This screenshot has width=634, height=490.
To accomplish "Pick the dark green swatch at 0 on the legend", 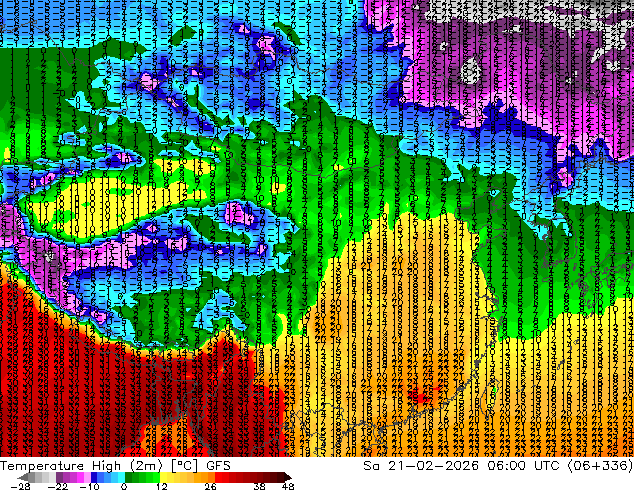I will coord(129,477).
